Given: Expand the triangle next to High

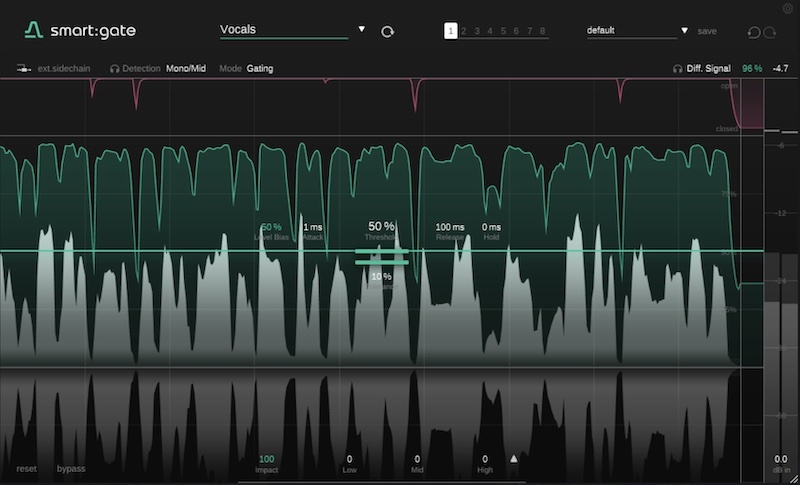Looking at the screenshot, I should point(514,459).
